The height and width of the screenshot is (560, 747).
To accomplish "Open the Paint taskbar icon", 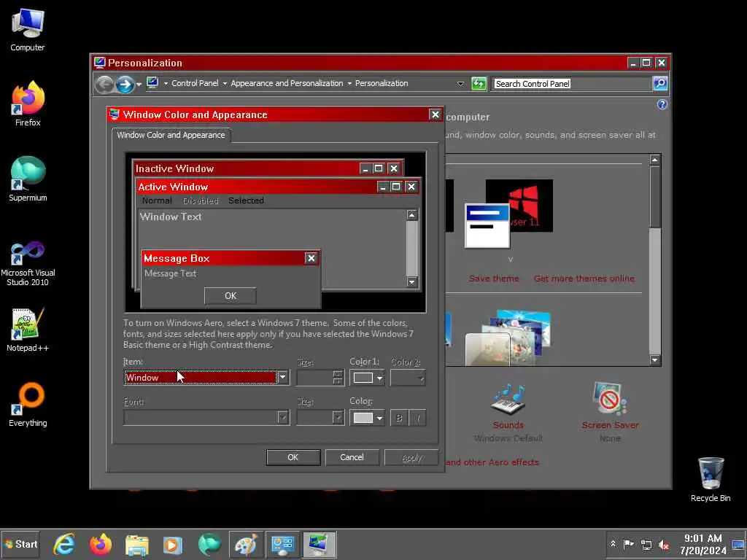I will click(x=246, y=544).
